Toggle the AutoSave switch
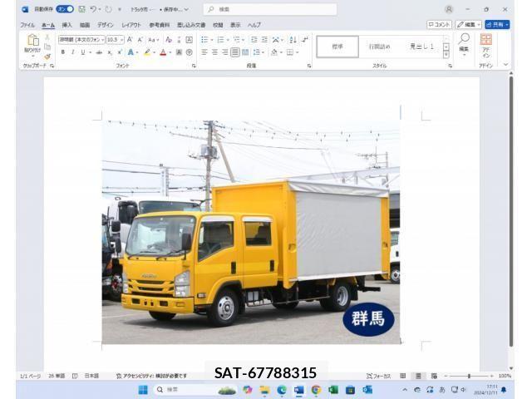Screen dimensions: 532x399 point(65,9)
